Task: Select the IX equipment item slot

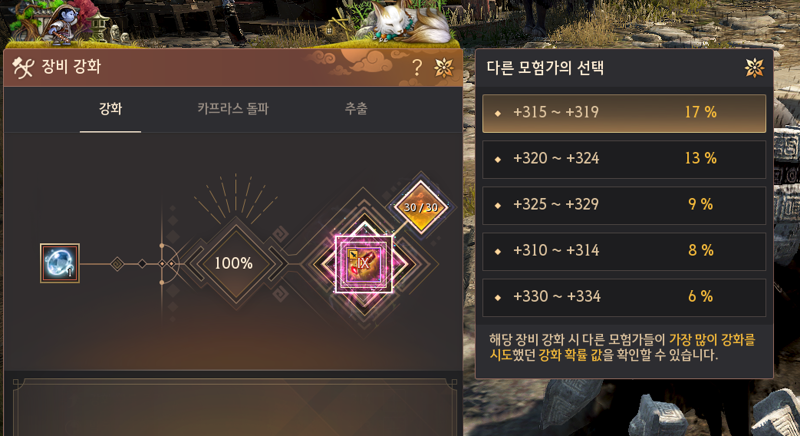Action: 363,264
